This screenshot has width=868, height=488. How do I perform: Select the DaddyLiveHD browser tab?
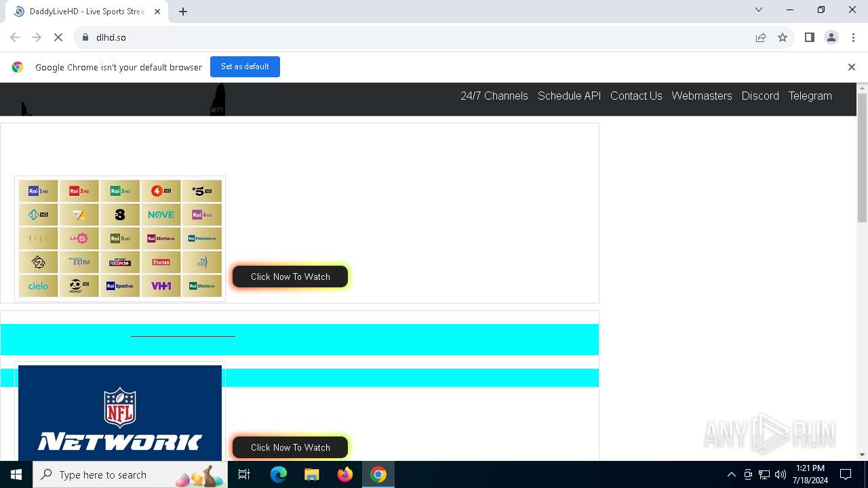click(x=85, y=12)
